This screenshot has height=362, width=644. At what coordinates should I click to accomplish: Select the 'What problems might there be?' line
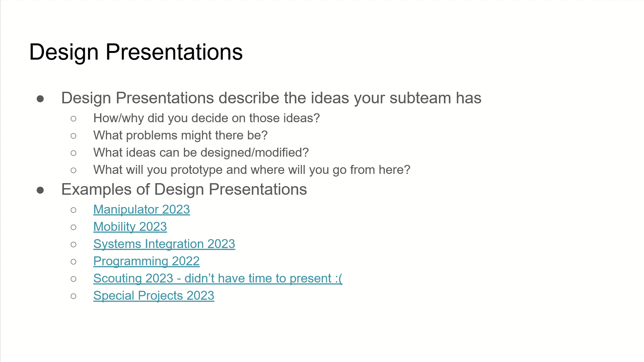pyautogui.click(x=181, y=135)
